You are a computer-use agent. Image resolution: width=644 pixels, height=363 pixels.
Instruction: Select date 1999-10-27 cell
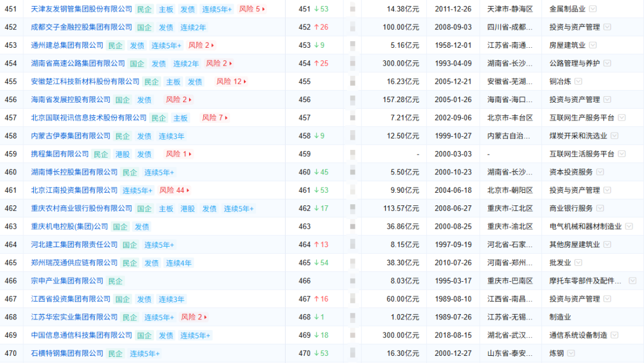pyautogui.click(x=453, y=136)
